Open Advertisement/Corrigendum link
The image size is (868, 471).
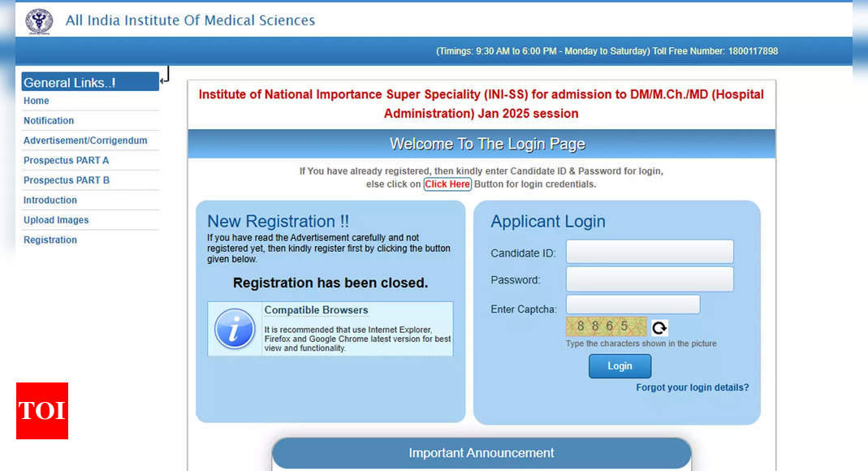pyautogui.click(x=85, y=140)
